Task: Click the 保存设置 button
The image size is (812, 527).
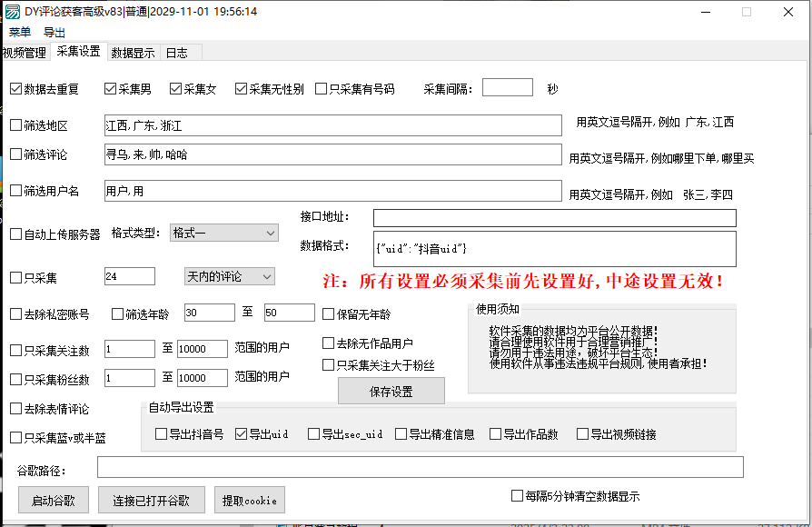Action: [x=391, y=392]
